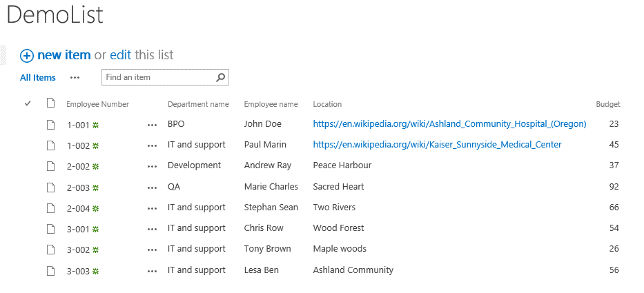The image size is (644, 293).
Task: Click the green new badge beside 3-001
Action: click(x=96, y=229)
